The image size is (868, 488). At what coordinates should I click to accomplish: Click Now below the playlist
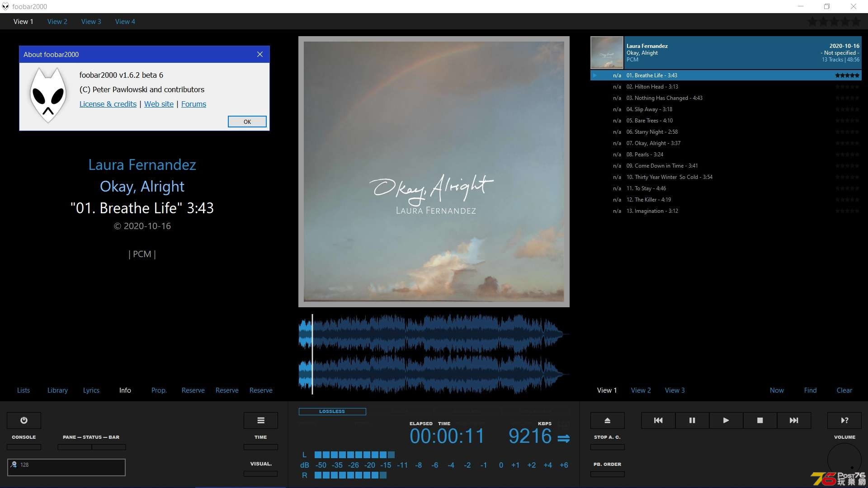[x=777, y=390]
